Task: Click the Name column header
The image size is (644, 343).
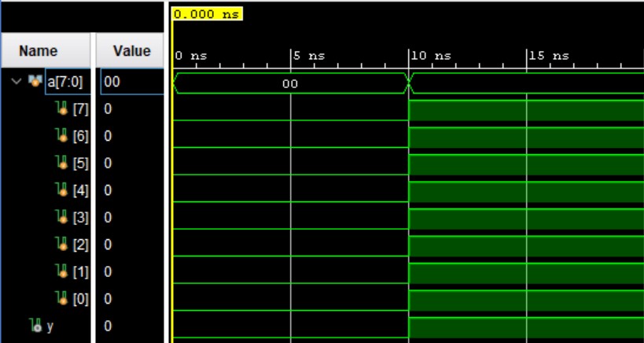Action: coord(39,51)
